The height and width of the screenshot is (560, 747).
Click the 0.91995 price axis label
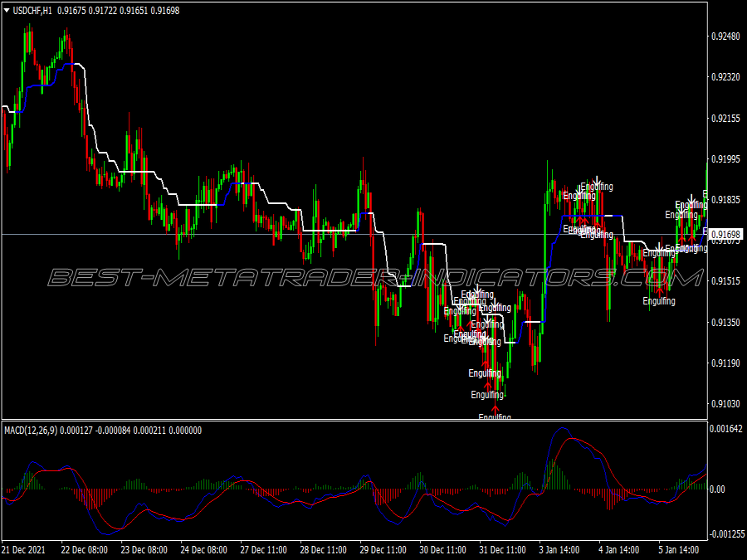pyautogui.click(x=726, y=159)
